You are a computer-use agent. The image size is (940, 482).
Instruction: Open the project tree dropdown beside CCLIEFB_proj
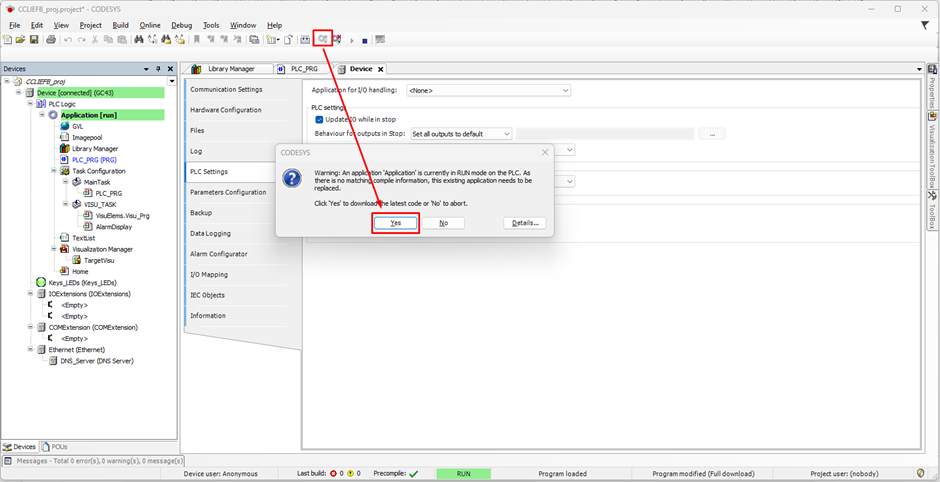pos(172,81)
